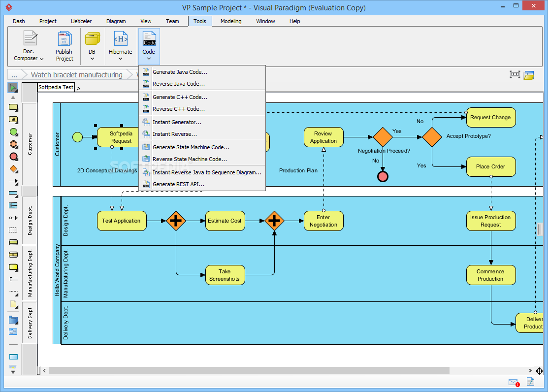This screenshot has height=392, width=548.
Task: Open the Dash menu
Action: pos(19,21)
